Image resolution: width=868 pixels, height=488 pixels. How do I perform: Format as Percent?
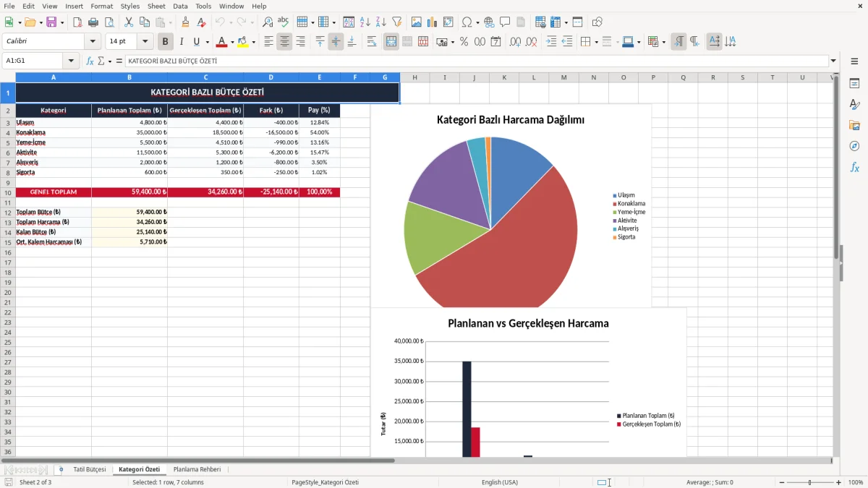coord(464,42)
